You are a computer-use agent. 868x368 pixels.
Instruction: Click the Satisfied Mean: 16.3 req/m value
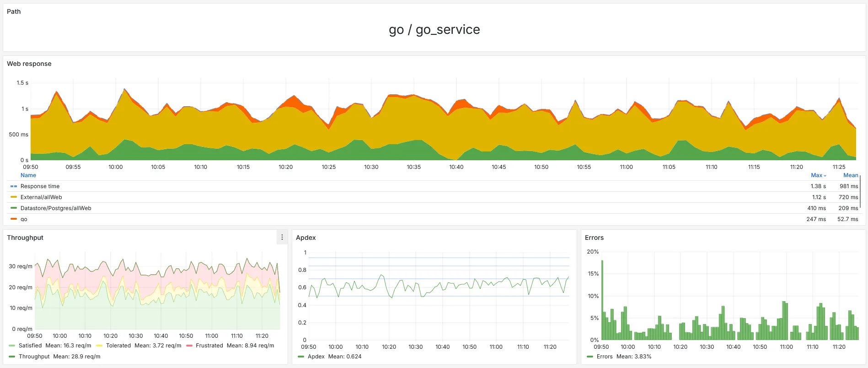tap(68, 346)
